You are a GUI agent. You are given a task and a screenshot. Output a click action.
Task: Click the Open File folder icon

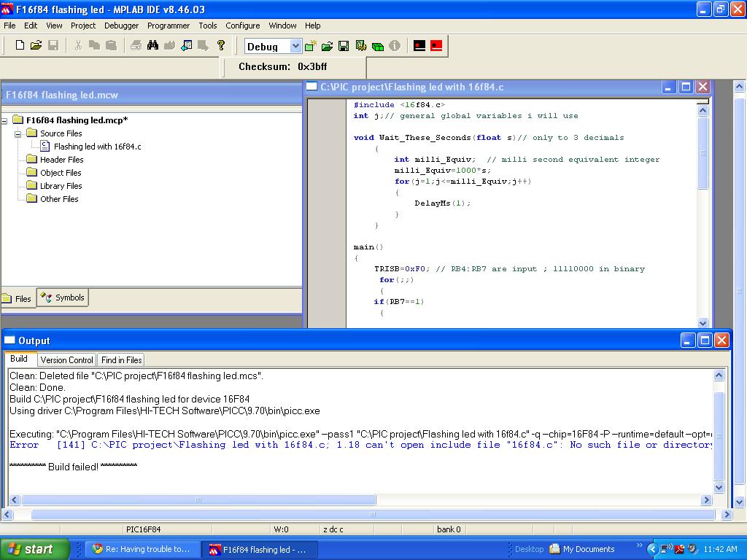[x=36, y=46]
